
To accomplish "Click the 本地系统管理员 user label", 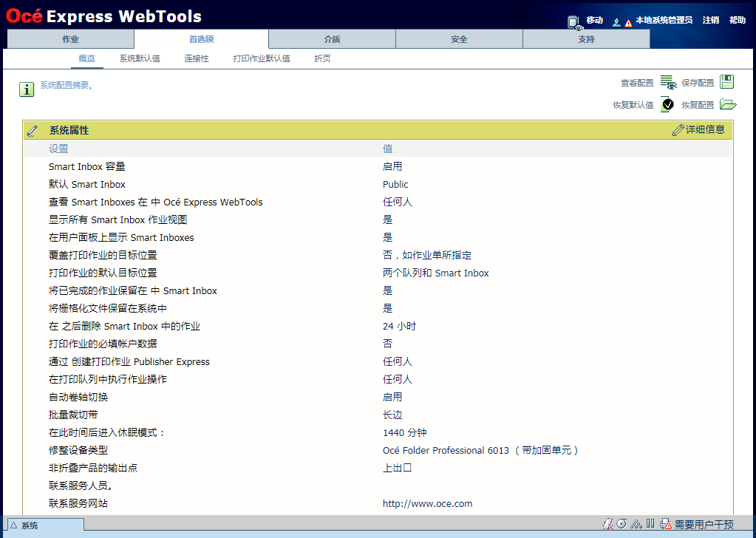I will click(664, 20).
